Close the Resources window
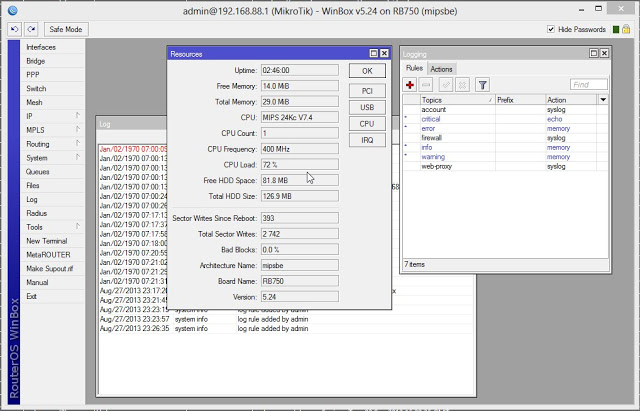Viewport: 640px width, 411px height. tap(384, 53)
